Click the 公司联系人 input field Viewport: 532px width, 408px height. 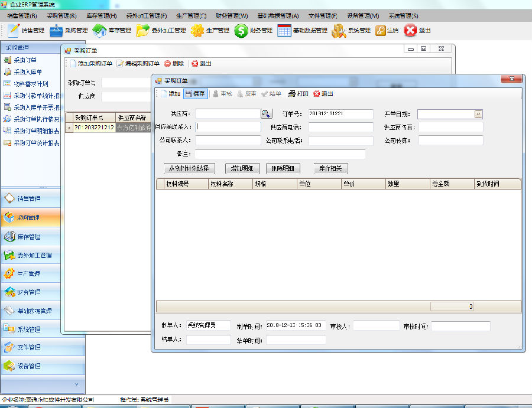coord(228,141)
